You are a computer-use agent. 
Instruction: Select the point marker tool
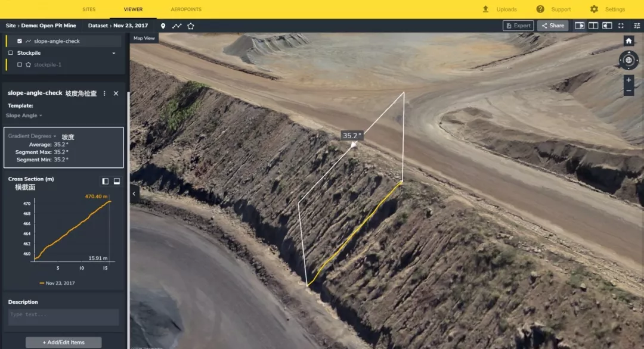[x=163, y=26]
